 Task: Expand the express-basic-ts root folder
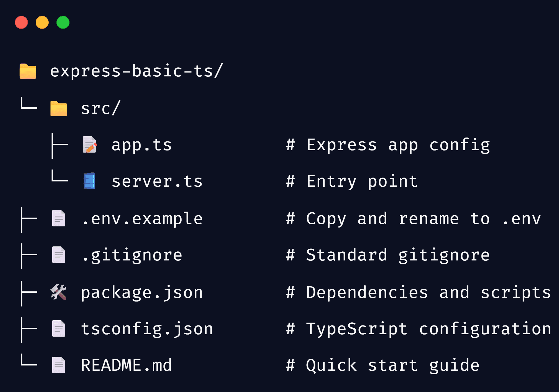tap(135, 71)
